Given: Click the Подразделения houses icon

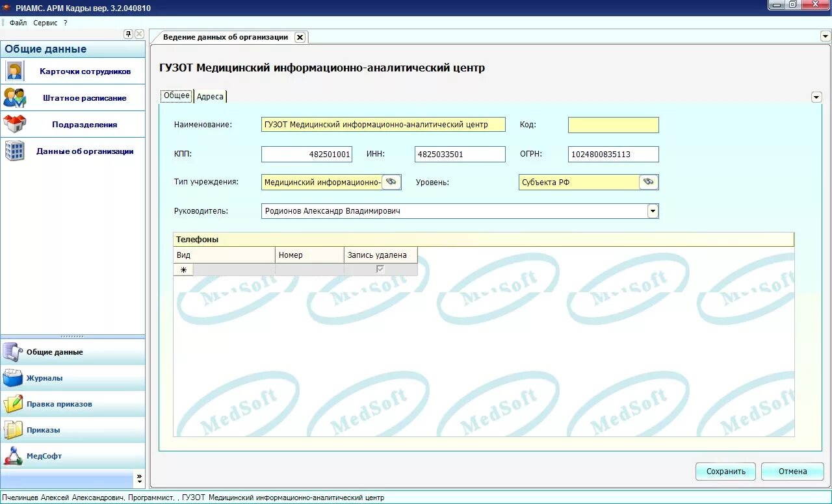Looking at the screenshot, I should coord(14,124).
